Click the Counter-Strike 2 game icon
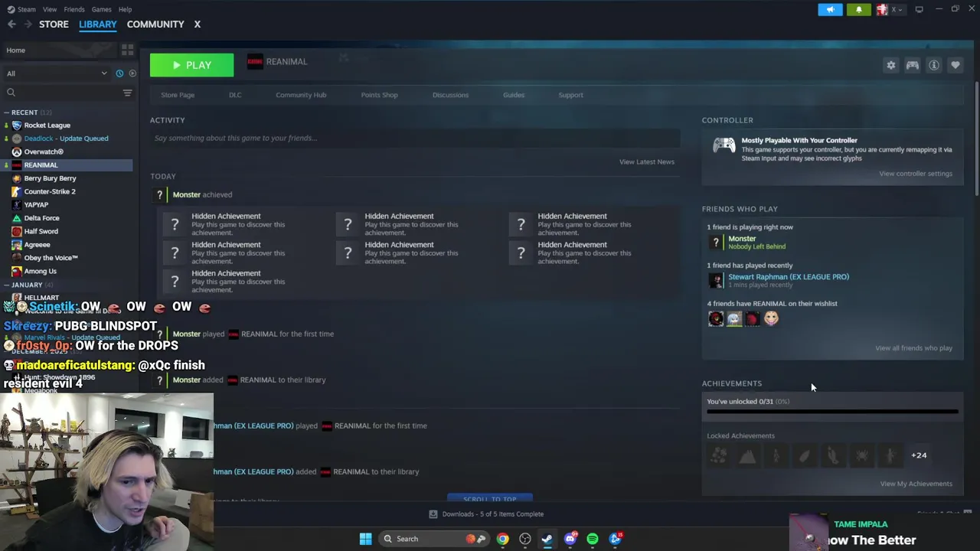The image size is (980, 551). click(x=17, y=191)
